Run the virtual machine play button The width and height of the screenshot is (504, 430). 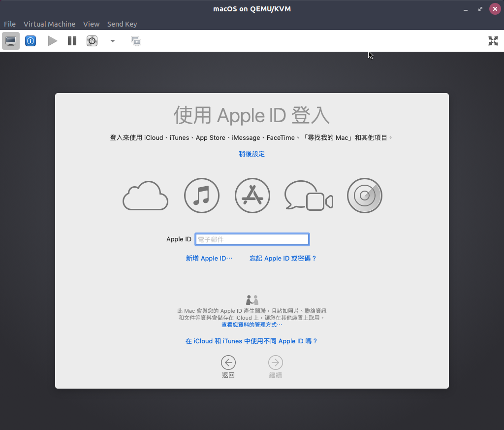coord(52,41)
